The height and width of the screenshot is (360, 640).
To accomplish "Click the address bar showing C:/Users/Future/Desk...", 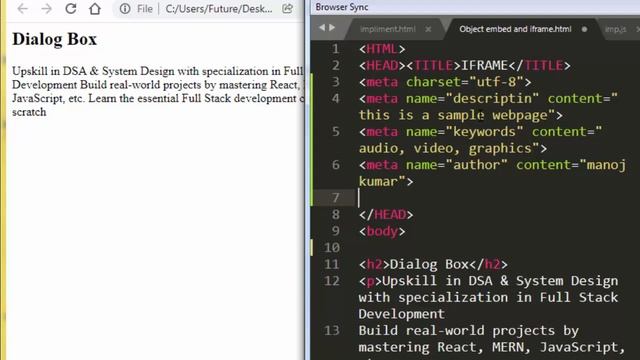I will pos(219,9).
